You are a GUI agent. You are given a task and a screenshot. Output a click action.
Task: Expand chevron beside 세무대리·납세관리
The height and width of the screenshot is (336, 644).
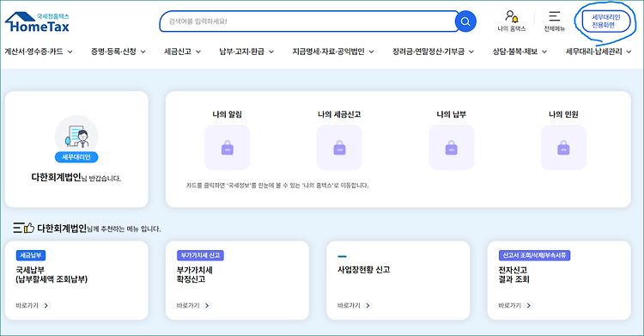[629, 52]
